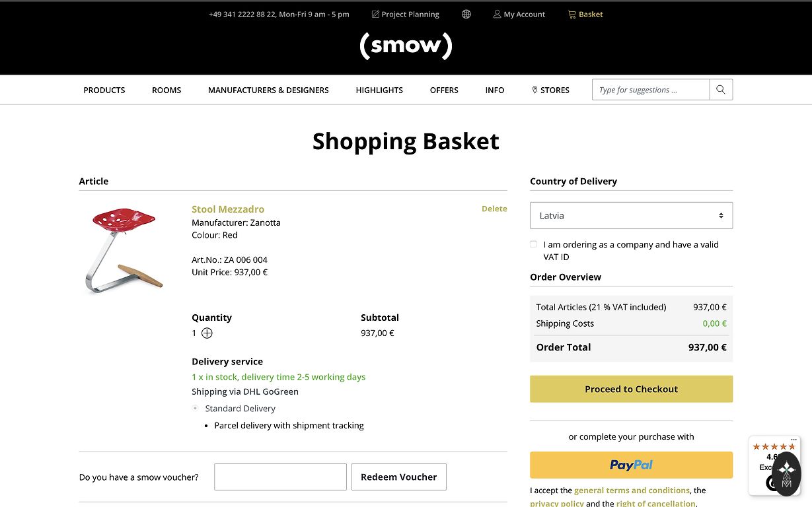The width and height of the screenshot is (812, 507).
Task: Open the Manufacturers & Designers menu
Action: click(x=268, y=90)
